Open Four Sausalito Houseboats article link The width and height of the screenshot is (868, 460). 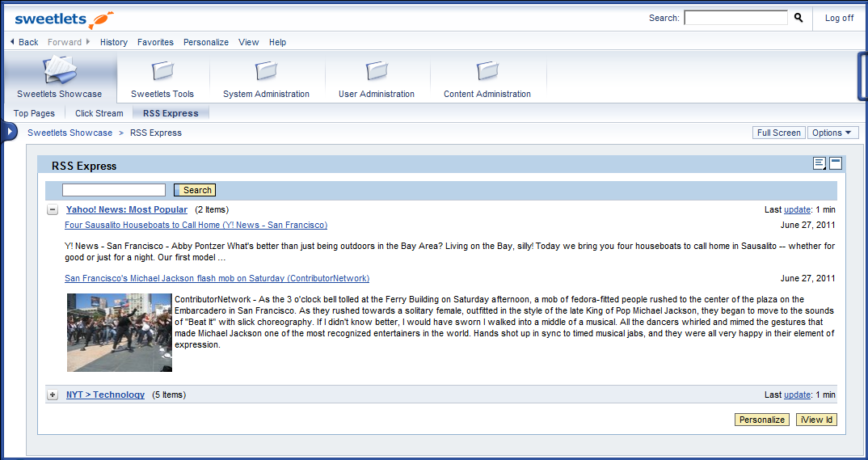196,225
